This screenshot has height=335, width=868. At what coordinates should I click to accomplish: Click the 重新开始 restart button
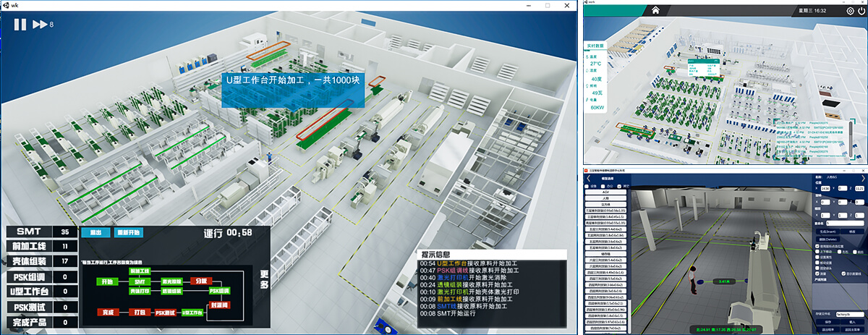click(x=128, y=232)
